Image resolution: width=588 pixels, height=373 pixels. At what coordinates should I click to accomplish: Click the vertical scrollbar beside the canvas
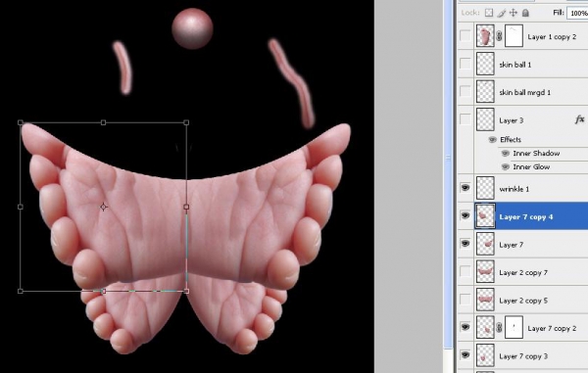pyautogui.click(x=448, y=174)
